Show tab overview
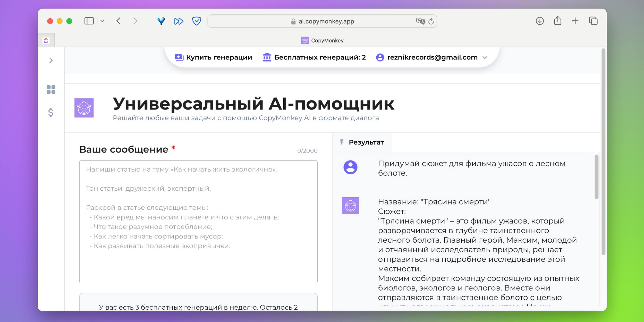644x322 pixels. click(x=593, y=21)
